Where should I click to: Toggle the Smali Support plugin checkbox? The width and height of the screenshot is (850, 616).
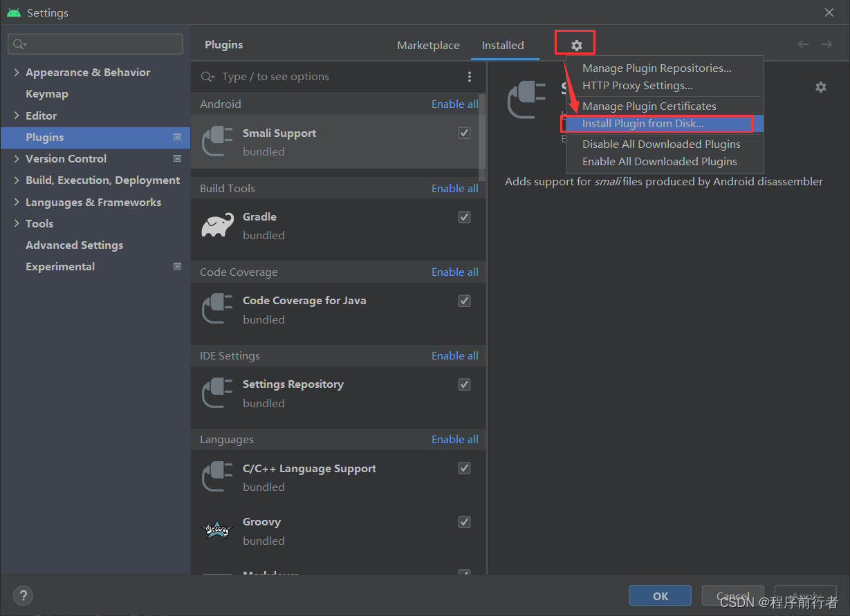coord(465,133)
